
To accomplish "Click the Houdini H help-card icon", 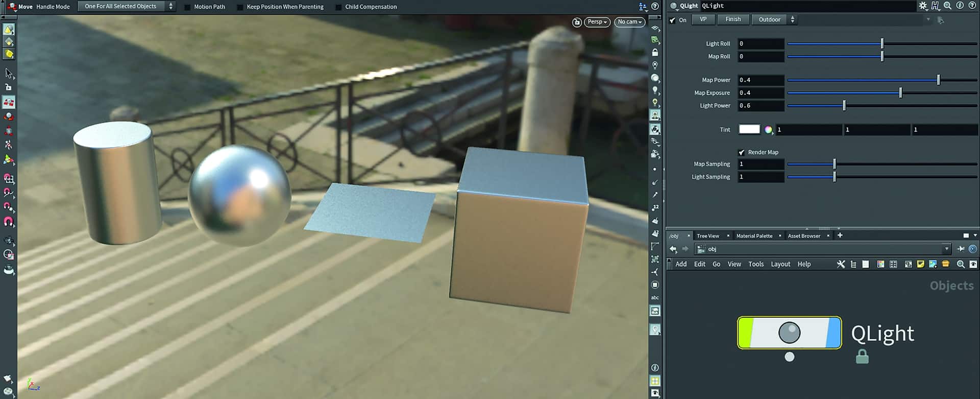I will pyautogui.click(x=935, y=6).
